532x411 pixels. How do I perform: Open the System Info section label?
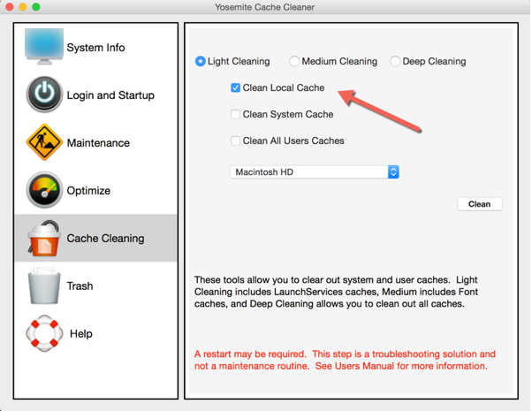95,48
